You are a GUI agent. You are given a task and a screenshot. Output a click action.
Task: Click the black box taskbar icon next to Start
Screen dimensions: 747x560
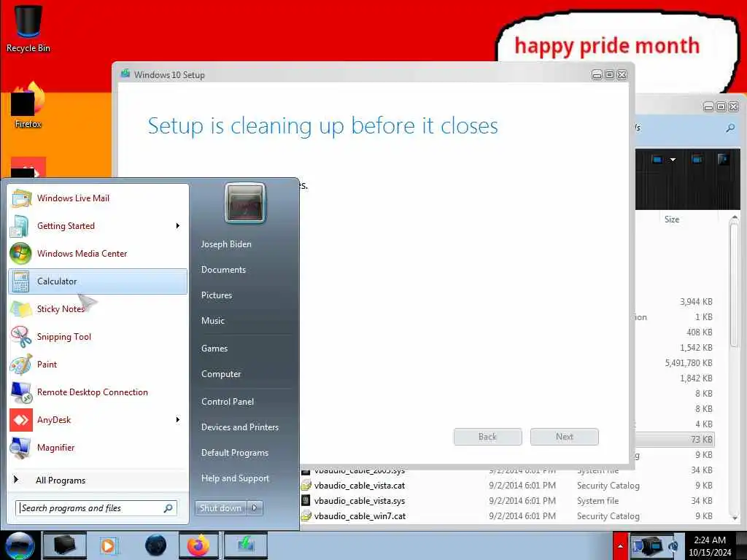[x=65, y=545]
